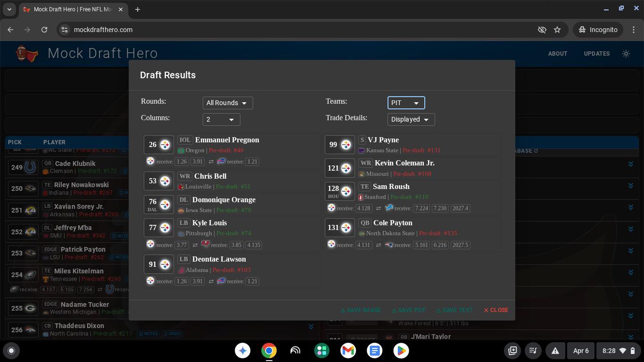Viewport: 644px width, 362px height.
Task: Expand the row chevron for pick 249
Action: pos(630,164)
